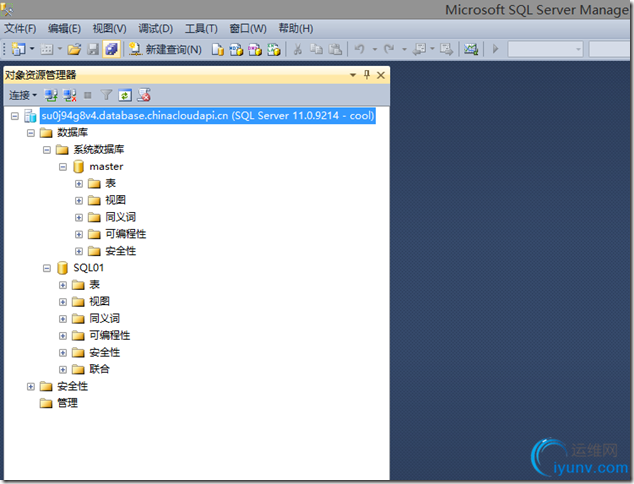Click the Filter funnel icon
Screen dimensions: 634x484
coord(106,95)
